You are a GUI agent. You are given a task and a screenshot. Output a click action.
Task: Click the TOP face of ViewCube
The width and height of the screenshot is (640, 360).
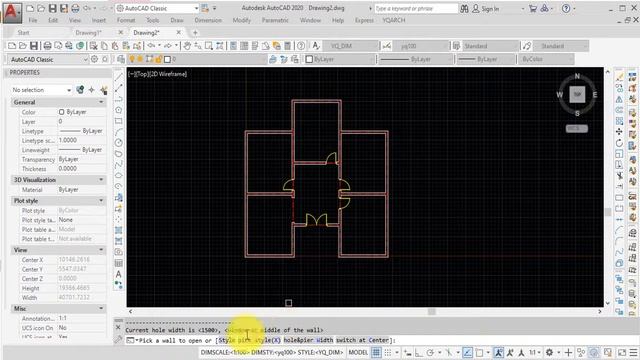pyautogui.click(x=577, y=94)
